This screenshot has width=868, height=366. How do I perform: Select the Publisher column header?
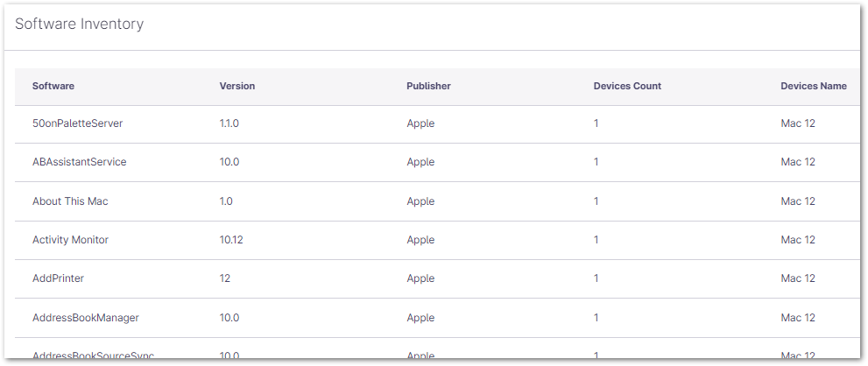click(428, 86)
